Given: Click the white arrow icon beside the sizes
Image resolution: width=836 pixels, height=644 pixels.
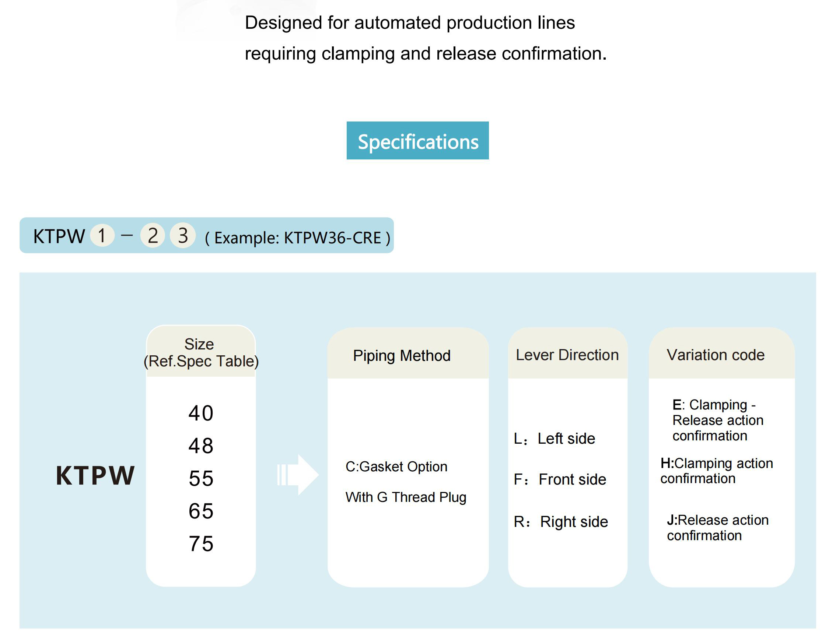Looking at the screenshot, I should click(x=297, y=475).
